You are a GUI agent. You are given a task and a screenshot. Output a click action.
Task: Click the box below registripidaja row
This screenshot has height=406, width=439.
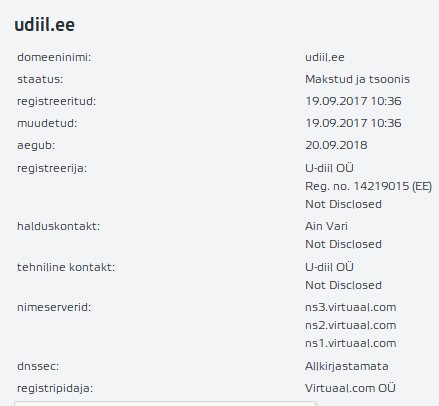point(165,404)
